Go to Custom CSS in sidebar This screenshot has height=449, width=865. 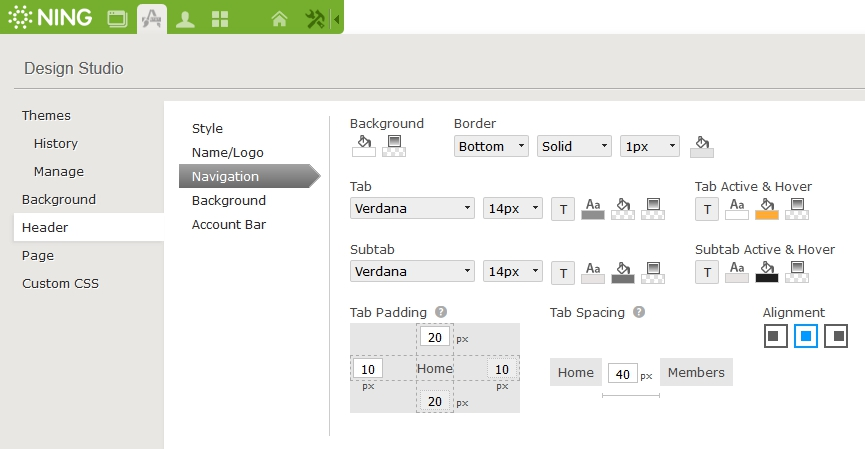click(x=60, y=283)
